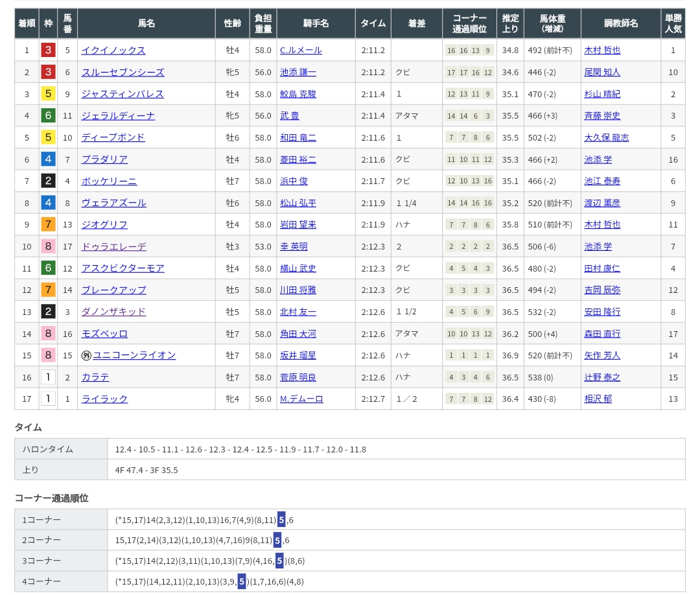Click the pink frame 8 badge for モズベッロ
700x595 pixels.
coord(48,334)
